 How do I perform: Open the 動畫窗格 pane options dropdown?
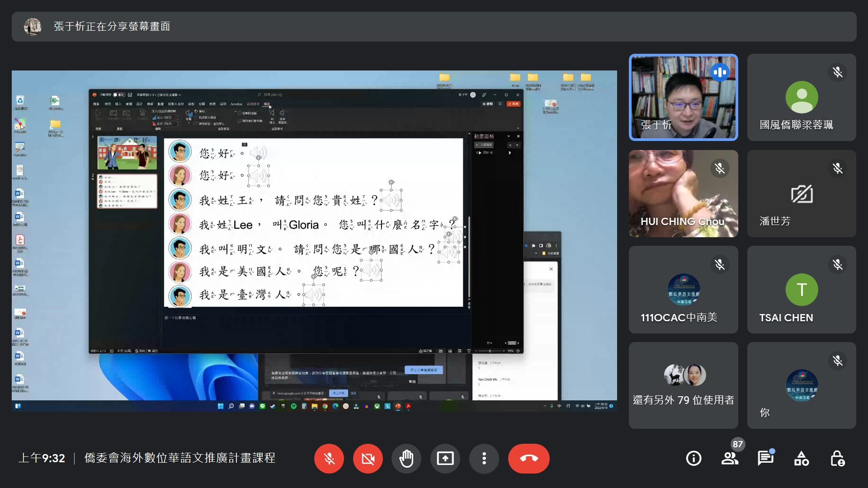click(509, 136)
